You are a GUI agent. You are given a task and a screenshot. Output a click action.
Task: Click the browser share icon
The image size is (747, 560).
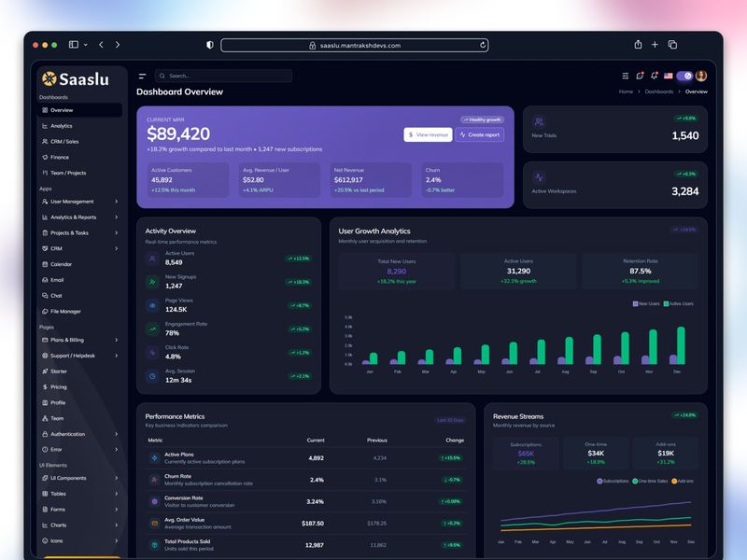tap(638, 44)
